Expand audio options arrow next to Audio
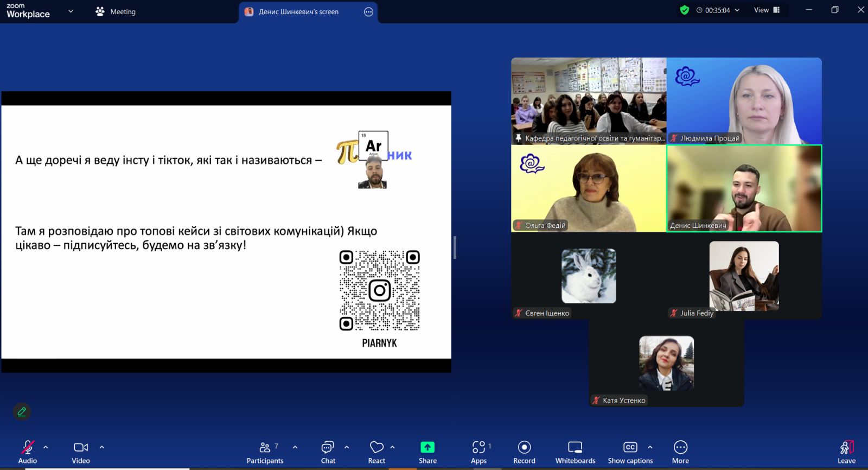Viewport: 868px width, 470px height. [x=46, y=447]
